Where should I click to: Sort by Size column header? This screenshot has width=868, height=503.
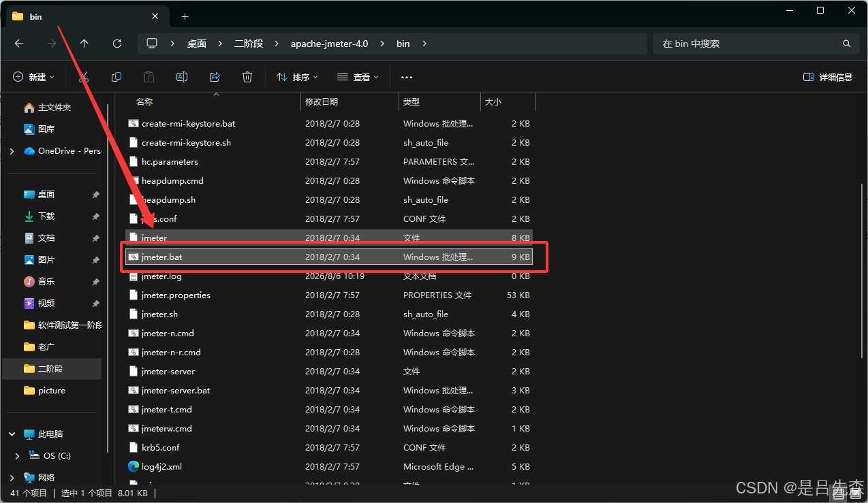pos(508,102)
